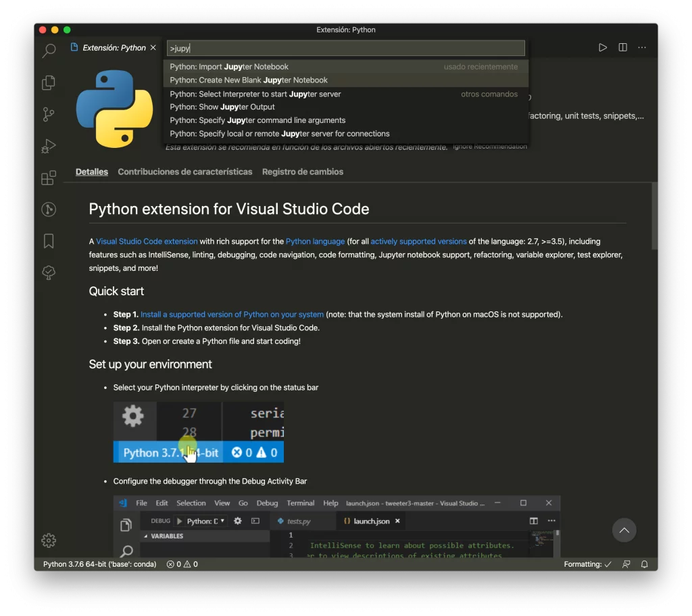
Task: Open the Bookmarks view in activity bar
Action: (49, 241)
